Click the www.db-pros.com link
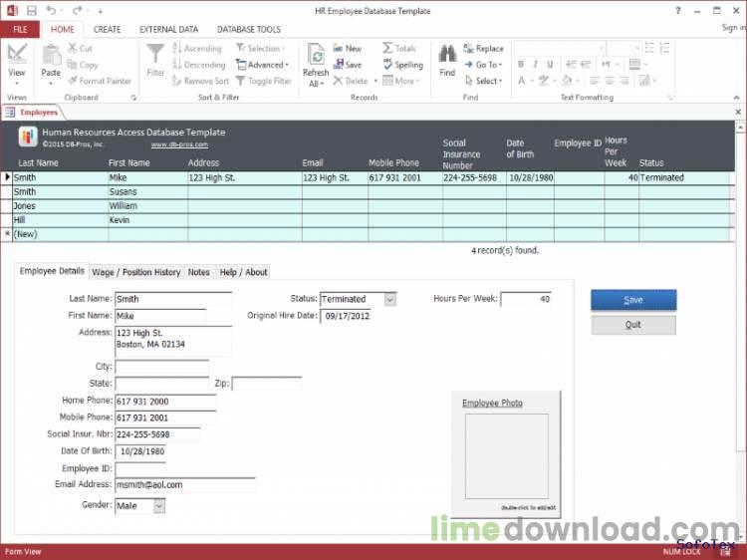This screenshot has width=747, height=560. (x=179, y=144)
